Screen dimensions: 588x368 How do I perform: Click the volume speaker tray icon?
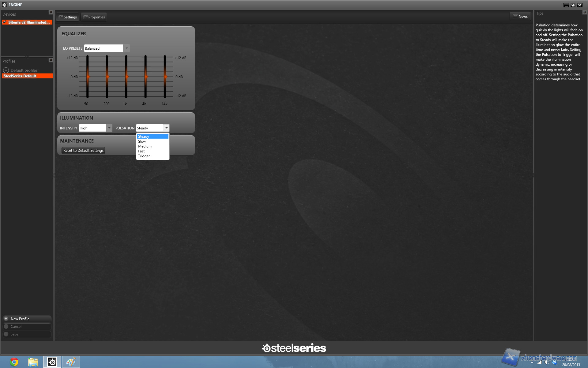click(x=547, y=362)
